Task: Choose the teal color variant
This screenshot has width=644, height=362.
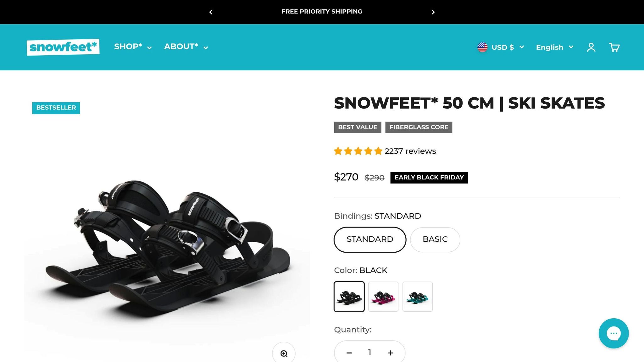Action: point(417,297)
